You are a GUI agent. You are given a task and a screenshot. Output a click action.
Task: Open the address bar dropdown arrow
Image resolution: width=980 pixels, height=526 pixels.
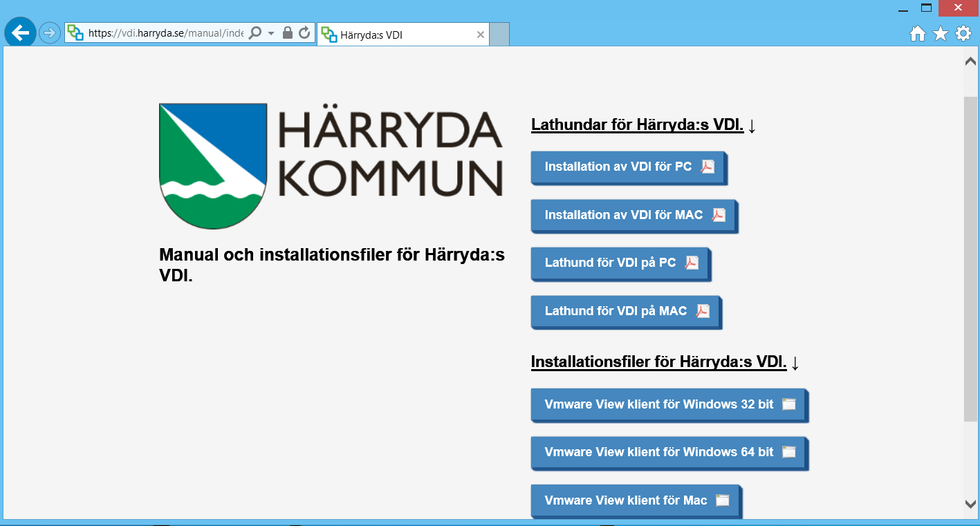[x=271, y=33]
